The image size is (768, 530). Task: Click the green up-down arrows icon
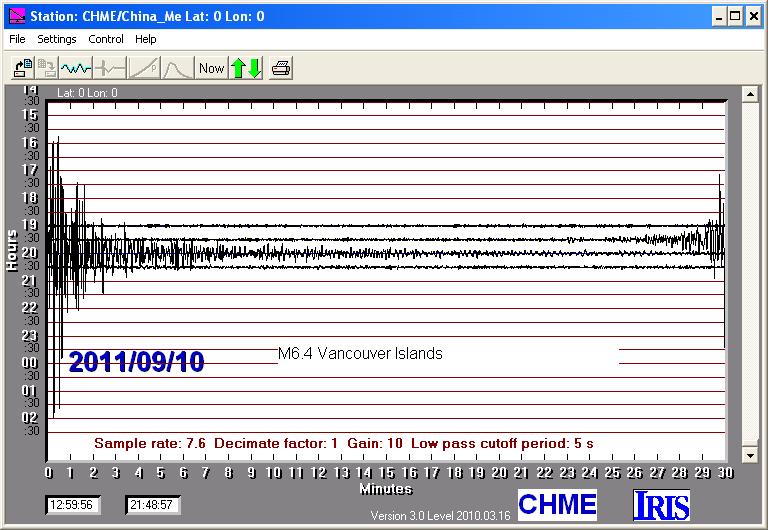pyautogui.click(x=246, y=68)
